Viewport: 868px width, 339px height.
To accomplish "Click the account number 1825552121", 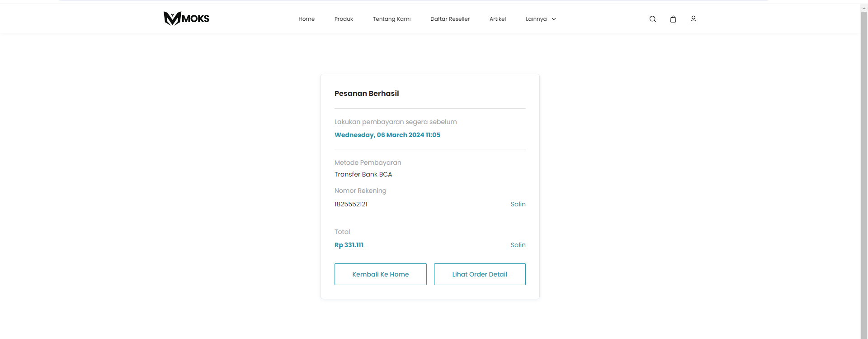I will tap(351, 204).
